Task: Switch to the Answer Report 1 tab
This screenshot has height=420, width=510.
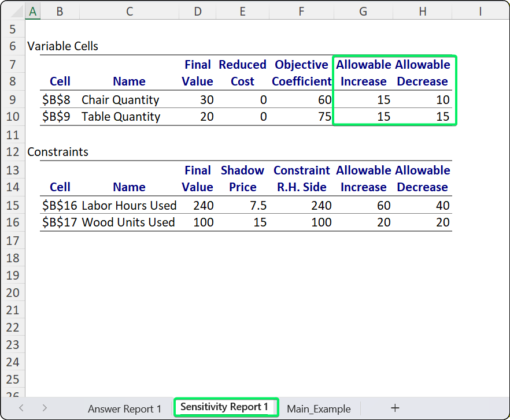Action: [124, 408]
